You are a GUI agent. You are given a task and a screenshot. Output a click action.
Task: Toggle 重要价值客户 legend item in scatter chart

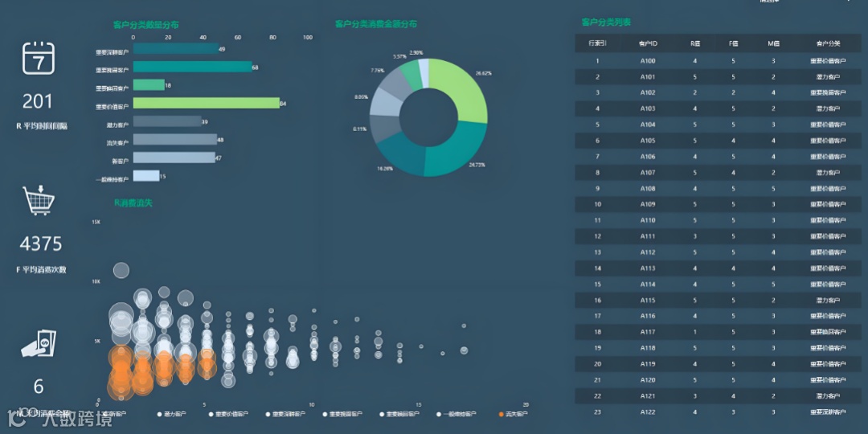pos(228,414)
